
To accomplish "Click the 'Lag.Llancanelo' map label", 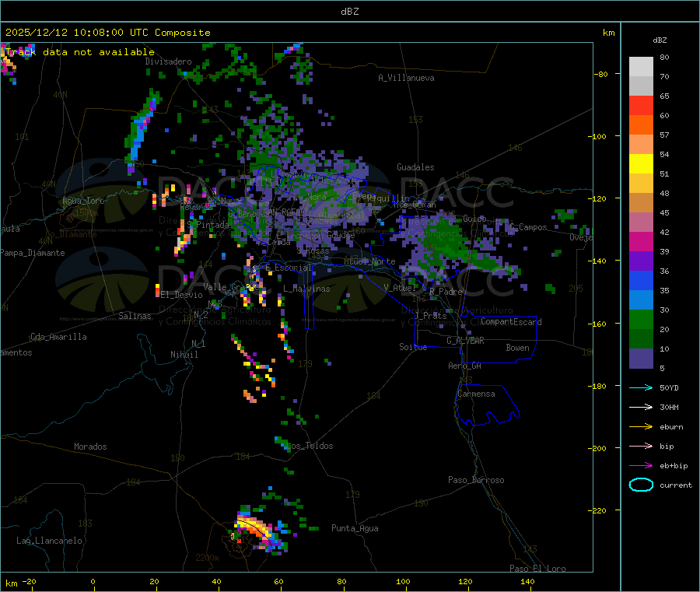I will [x=50, y=541].
